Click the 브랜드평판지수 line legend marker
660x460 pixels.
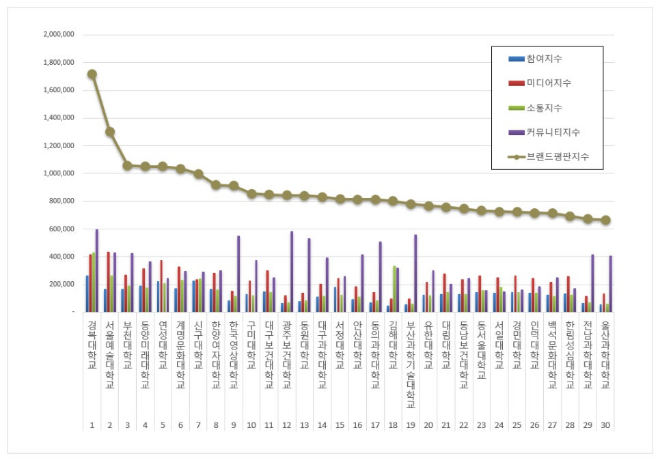click(517, 155)
